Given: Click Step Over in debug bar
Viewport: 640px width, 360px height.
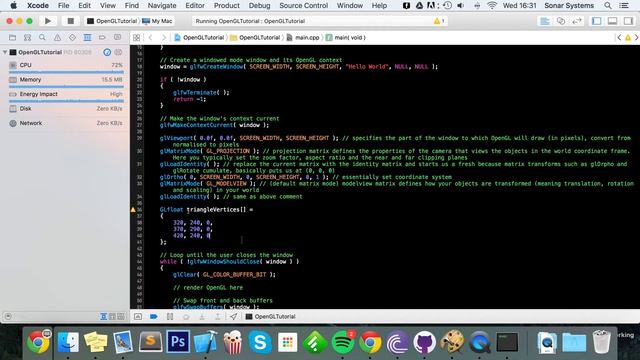Looking at the screenshot, I should (186, 316).
